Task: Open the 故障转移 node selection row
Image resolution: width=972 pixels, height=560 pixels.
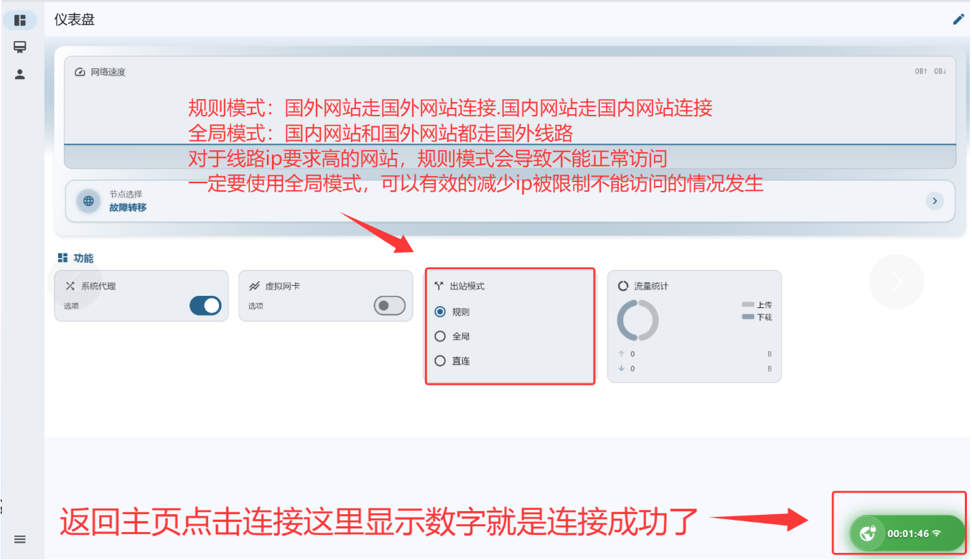Action: [x=510, y=201]
